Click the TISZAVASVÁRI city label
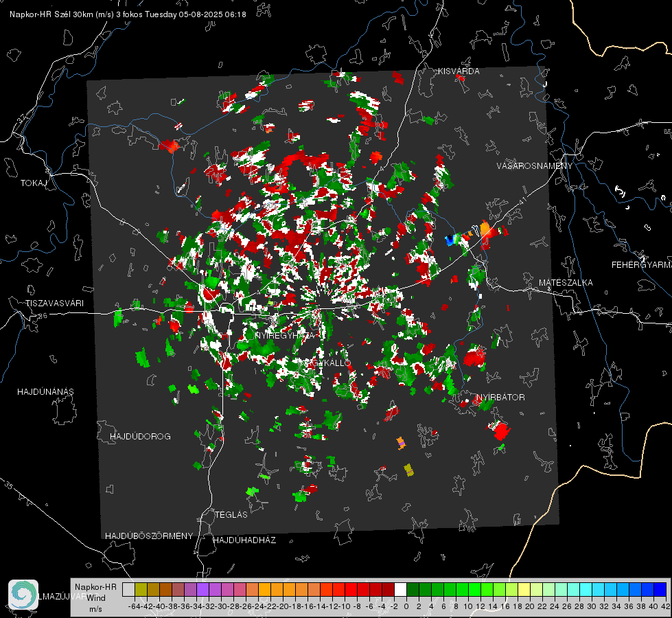 tap(54, 304)
